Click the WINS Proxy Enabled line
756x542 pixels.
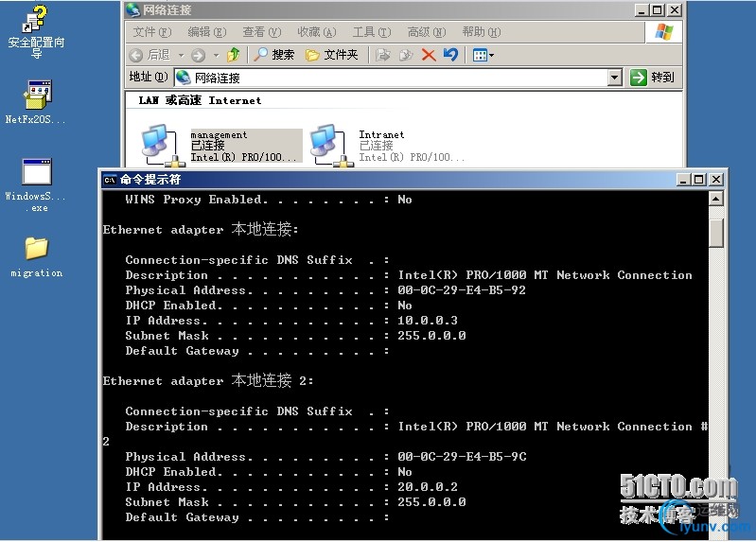(x=269, y=200)
